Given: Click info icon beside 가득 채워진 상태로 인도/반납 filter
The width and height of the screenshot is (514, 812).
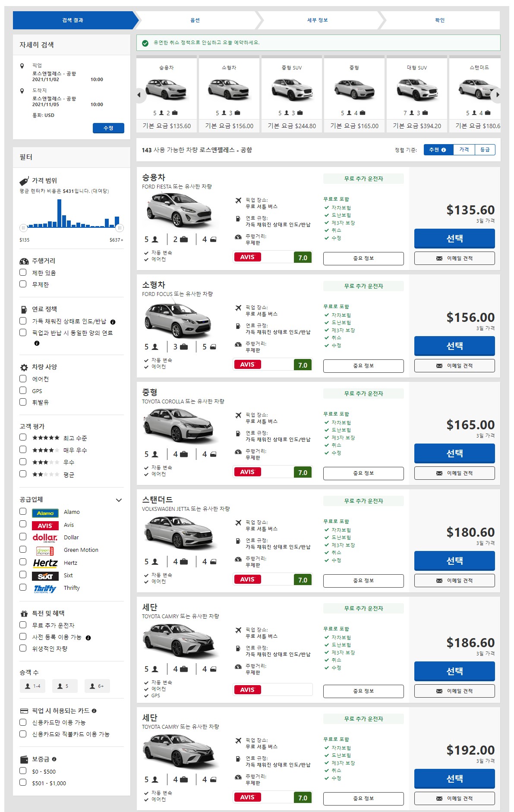Looking at the screenshot, I should pos(113,322).
